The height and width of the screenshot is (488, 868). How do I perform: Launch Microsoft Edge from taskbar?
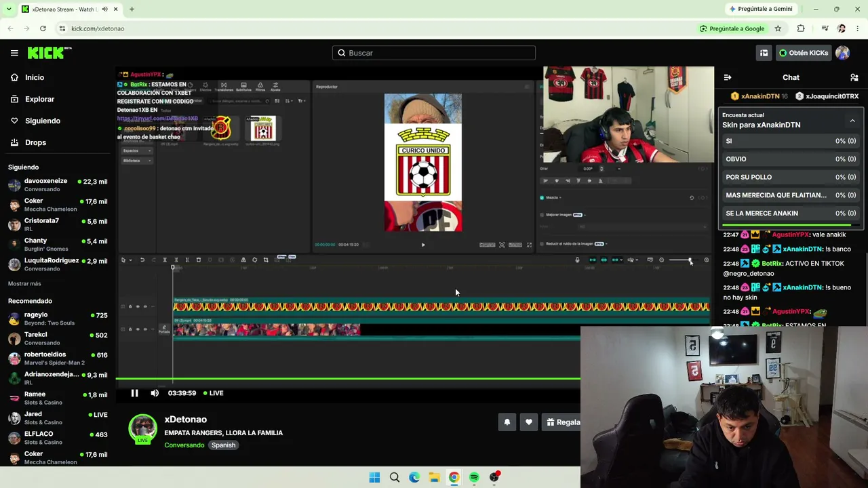click(x=414, y=477)
